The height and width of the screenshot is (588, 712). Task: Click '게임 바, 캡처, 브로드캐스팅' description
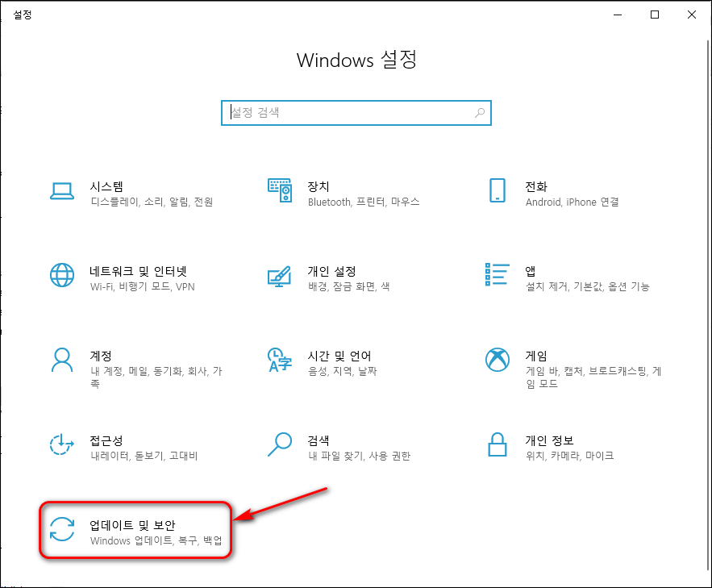click(x=593, y=377)
